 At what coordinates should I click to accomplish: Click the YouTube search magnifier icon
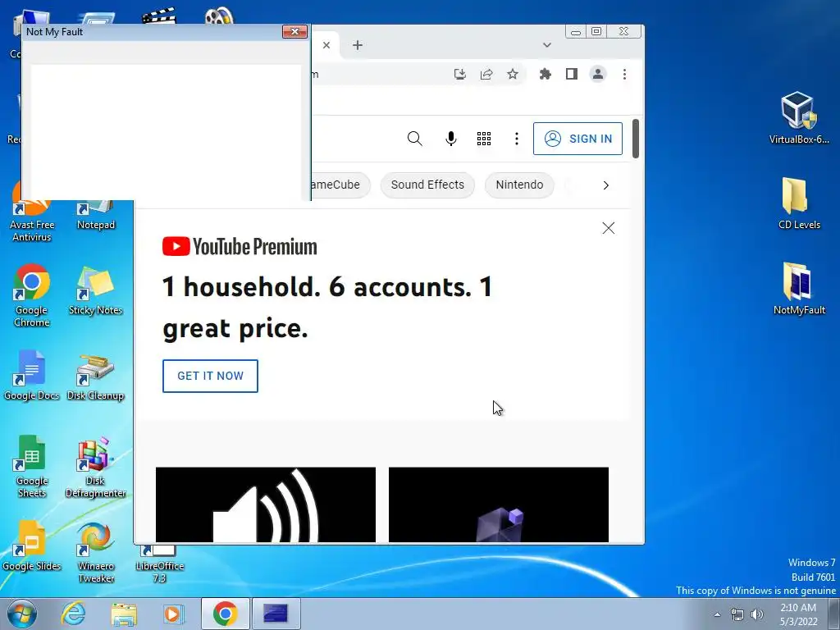point(414,139)
